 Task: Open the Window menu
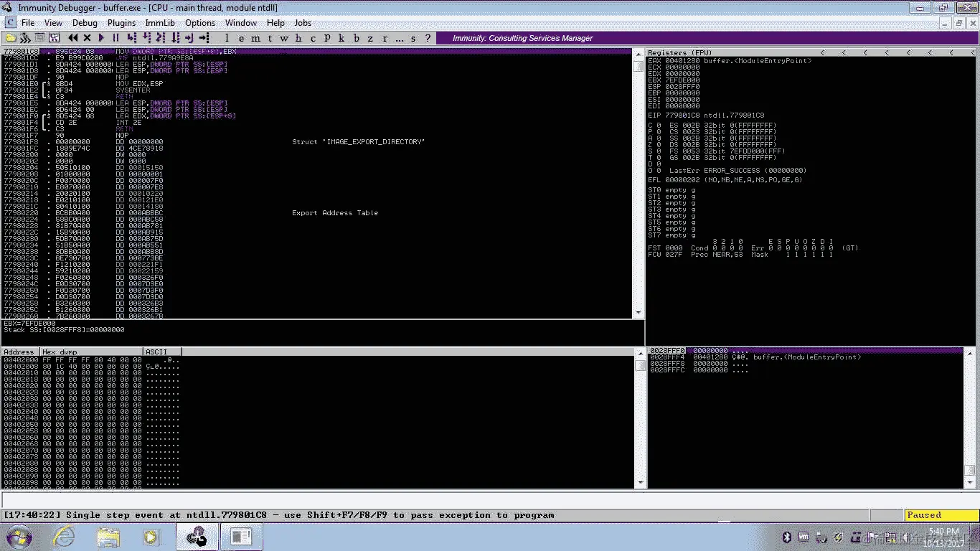coord(241,23)
